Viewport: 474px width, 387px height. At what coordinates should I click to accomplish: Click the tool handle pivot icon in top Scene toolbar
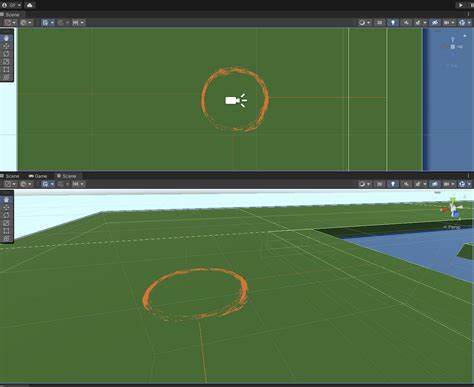tap(8, 23)
